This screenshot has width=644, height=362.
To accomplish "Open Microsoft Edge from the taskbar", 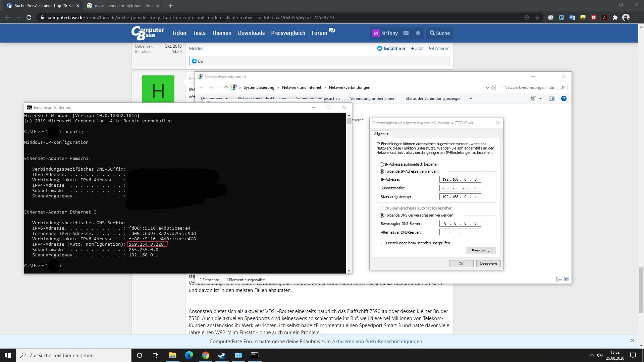I will (x=189, y=355).
